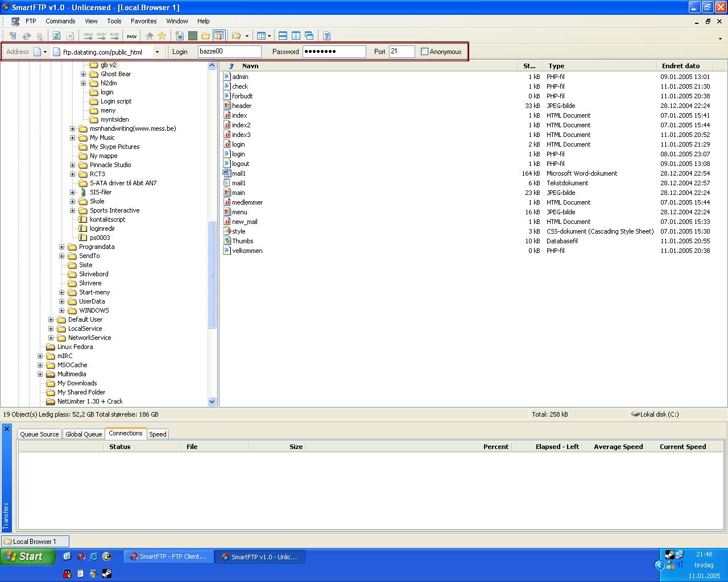Click the tree scrollbar down arrow

point(212,401)
